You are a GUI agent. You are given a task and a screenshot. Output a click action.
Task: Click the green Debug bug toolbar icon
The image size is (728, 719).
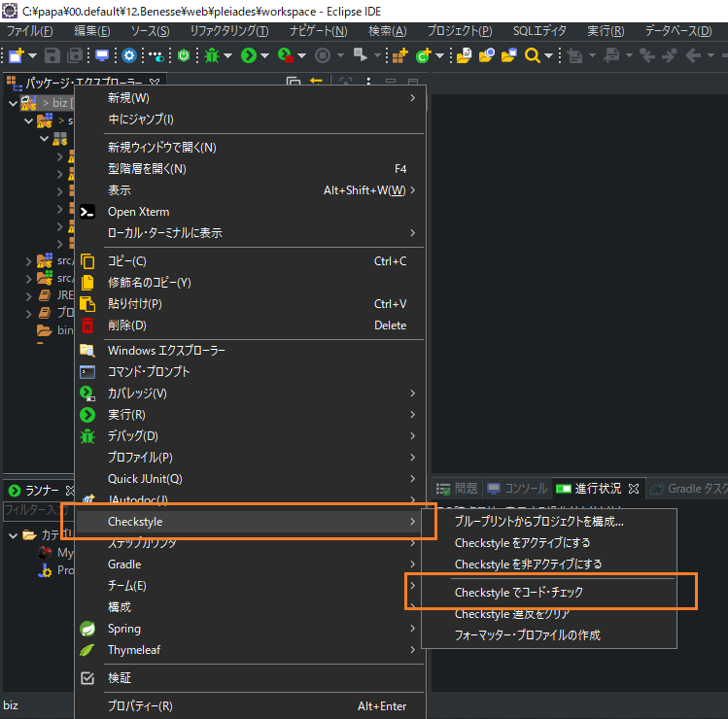(212, 55)
